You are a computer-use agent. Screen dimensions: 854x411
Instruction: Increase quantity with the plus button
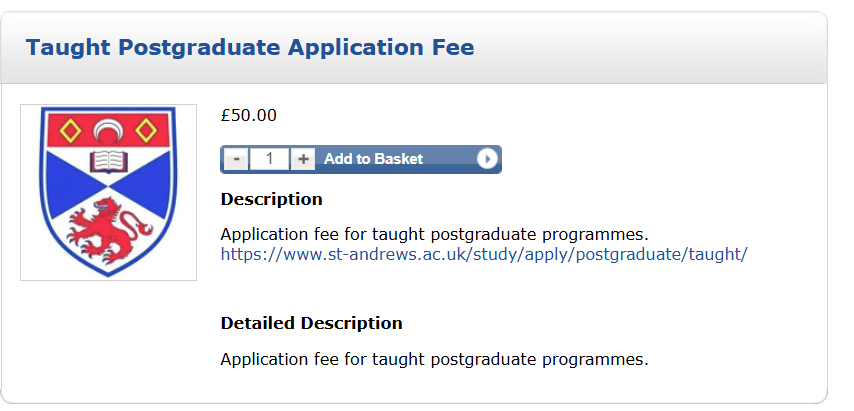[304, 159]
